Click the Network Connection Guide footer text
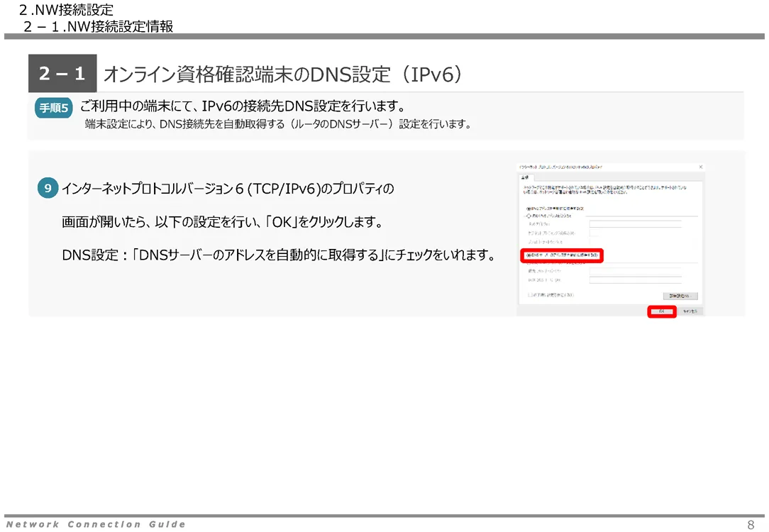This screenshot has height=532, width=769. tap(96, 524)
